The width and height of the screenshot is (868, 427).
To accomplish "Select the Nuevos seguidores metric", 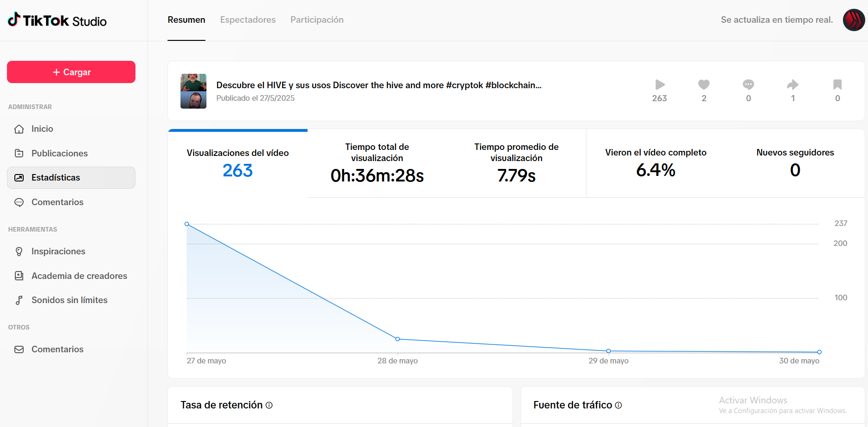I will click(x=795, y=163).
